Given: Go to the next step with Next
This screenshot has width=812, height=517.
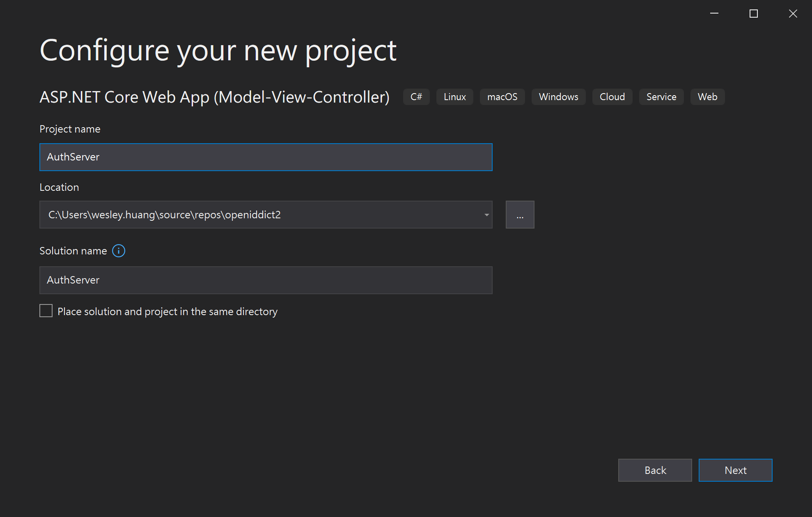Looking at the screenshot, I should 735,470.
